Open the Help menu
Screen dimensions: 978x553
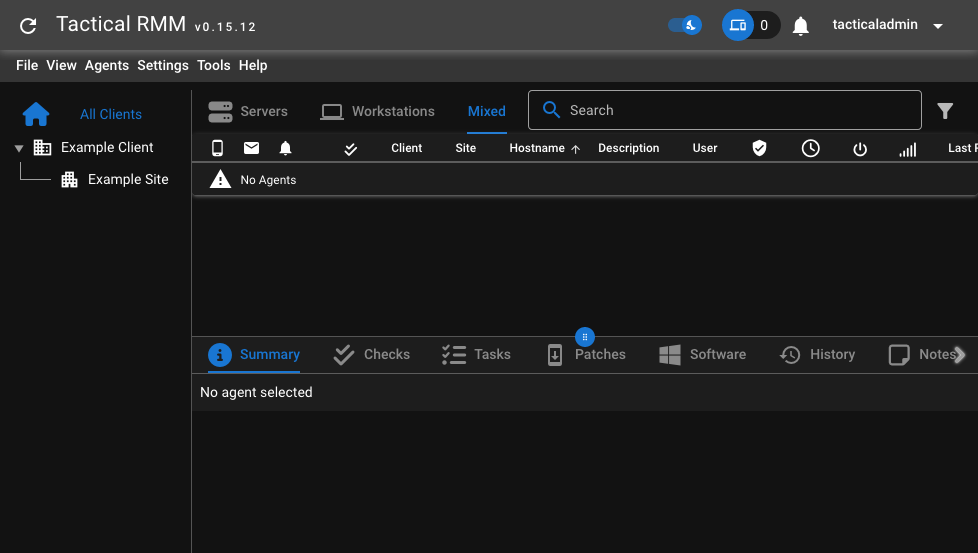point(253,65)
